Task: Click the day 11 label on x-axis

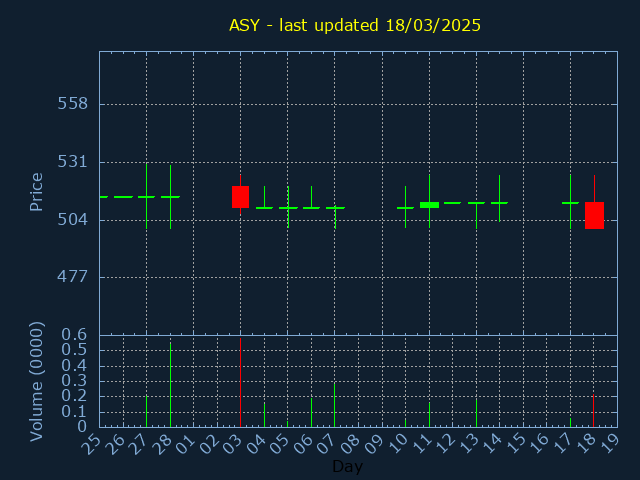Action: (422, 444)
